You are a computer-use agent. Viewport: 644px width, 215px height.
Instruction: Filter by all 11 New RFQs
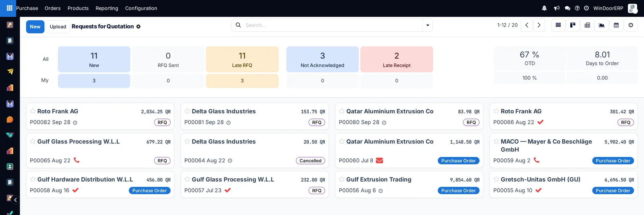click(x=94, y=59)
